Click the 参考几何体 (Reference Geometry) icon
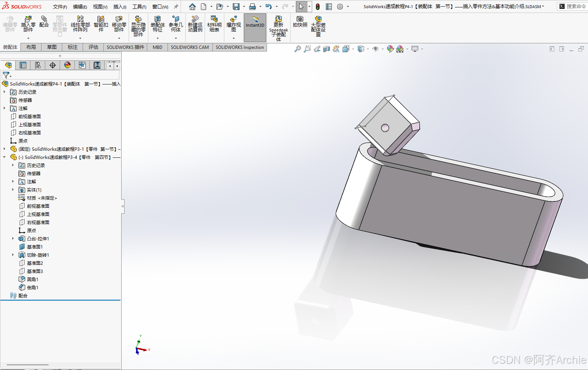The image size is (588, 370). pyautogui.click(x=176, y=24)
